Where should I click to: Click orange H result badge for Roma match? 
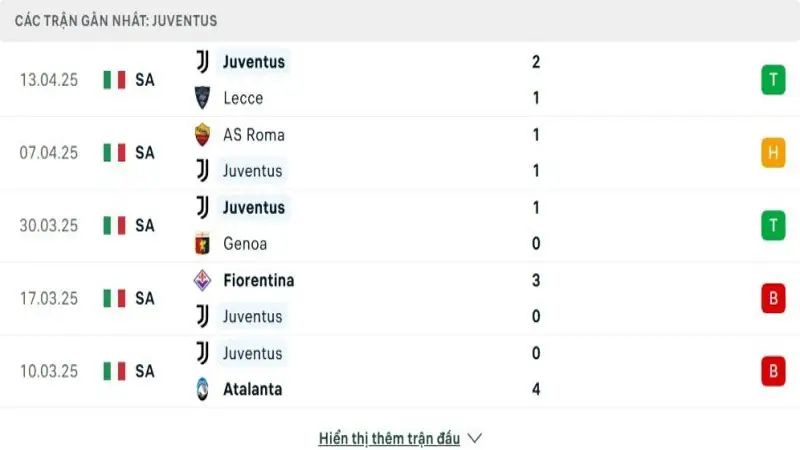tap(773, 153)
